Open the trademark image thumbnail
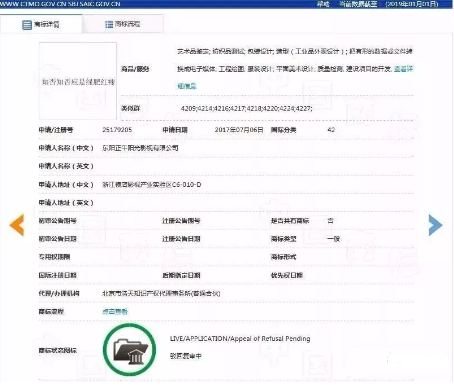Viewport: 454px width, 390px height. (x=78, y=81)
